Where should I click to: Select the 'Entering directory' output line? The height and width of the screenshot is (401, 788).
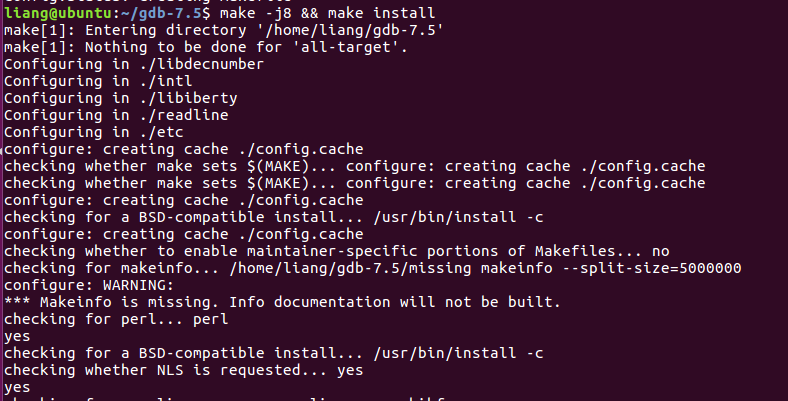[224, 31]
